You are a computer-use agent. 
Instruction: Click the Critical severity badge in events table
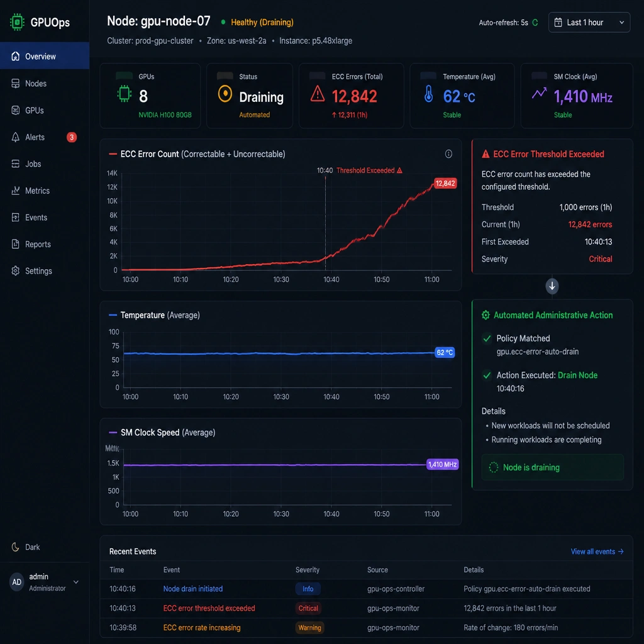tap(308, 608)
